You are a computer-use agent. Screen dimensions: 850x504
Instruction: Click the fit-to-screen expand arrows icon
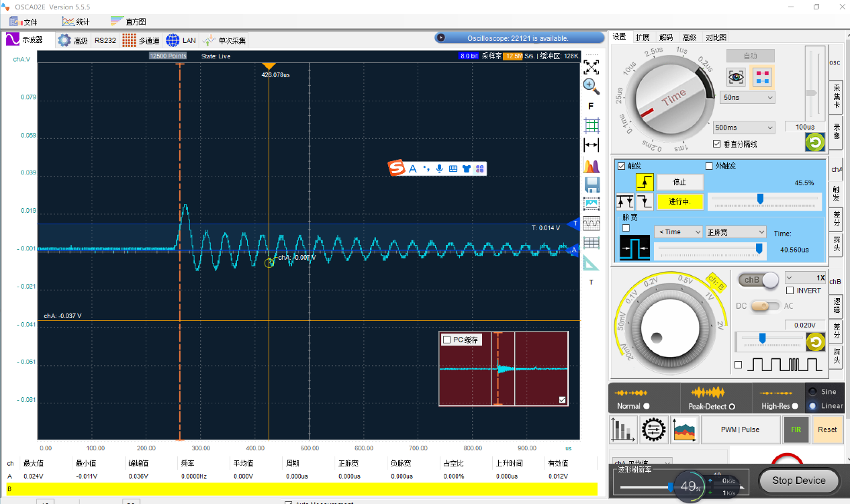591,67
